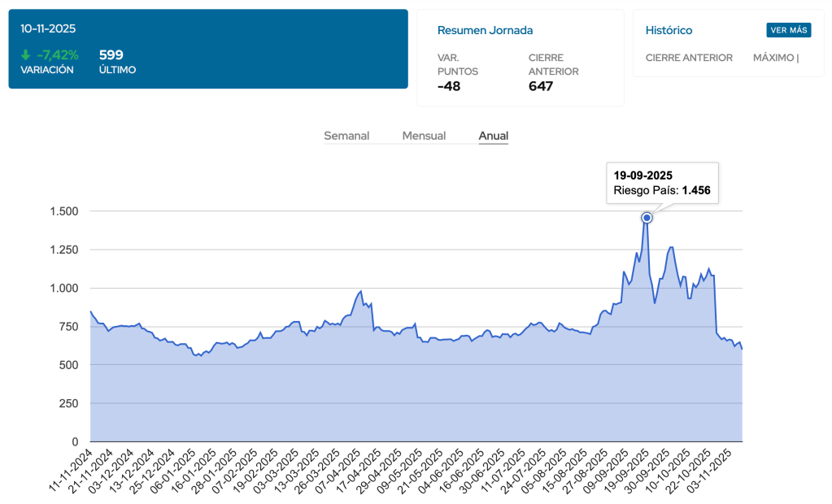Click the 1.500 y-axis label
Screen dimensions: 832x504
click(62, 211)
